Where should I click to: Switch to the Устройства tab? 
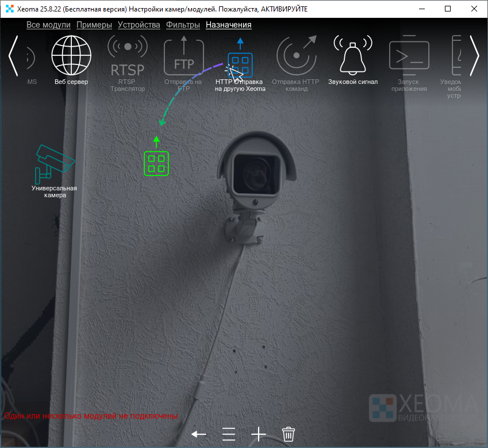139,25
